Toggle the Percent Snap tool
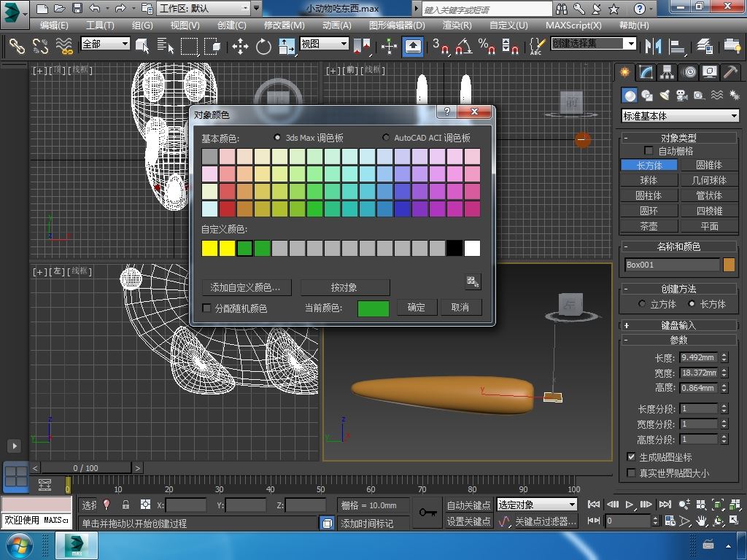 487,46
